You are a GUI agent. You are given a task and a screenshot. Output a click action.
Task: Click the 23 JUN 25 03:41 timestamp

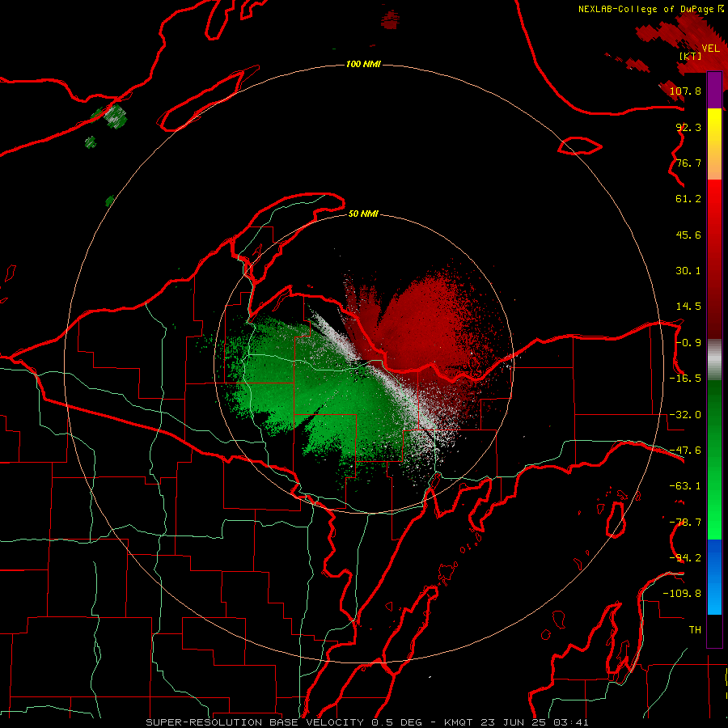click(x=535, y=722)
